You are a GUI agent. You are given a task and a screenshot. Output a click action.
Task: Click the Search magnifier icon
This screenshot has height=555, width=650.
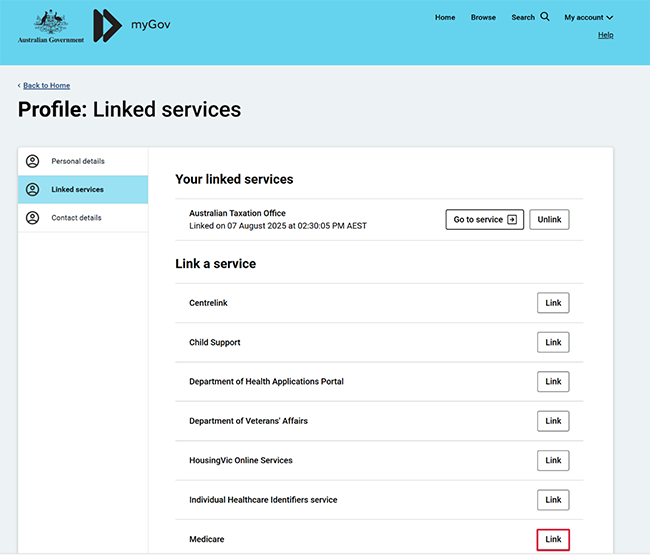click(x=545, y=16)
